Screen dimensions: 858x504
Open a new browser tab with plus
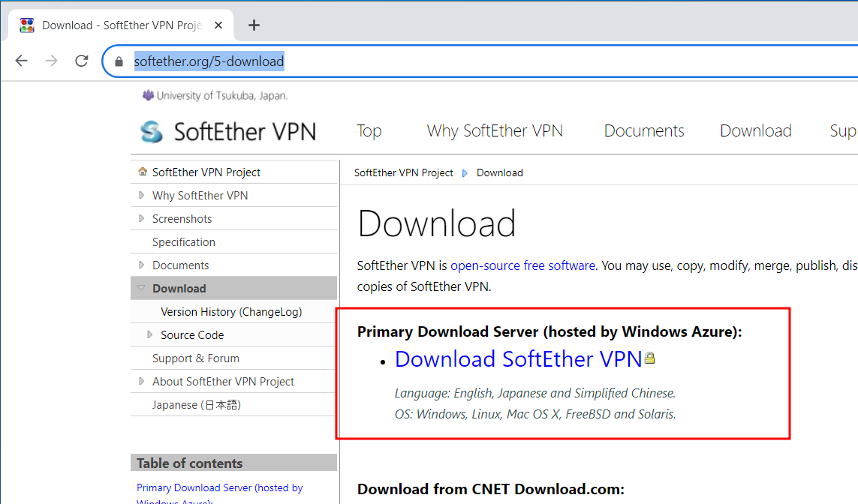(254, 25)
